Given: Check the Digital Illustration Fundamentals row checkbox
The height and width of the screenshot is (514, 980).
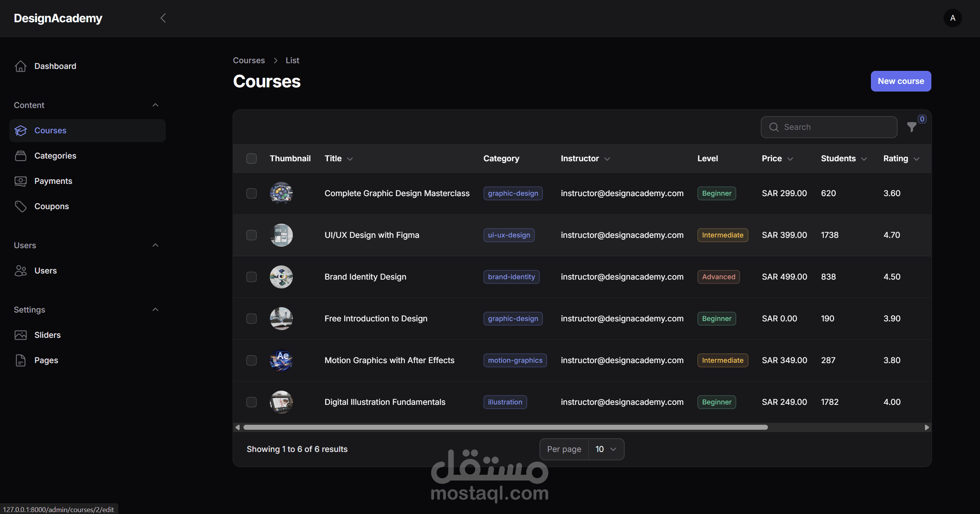Looking at the screenshot, I should coord(252,402).
